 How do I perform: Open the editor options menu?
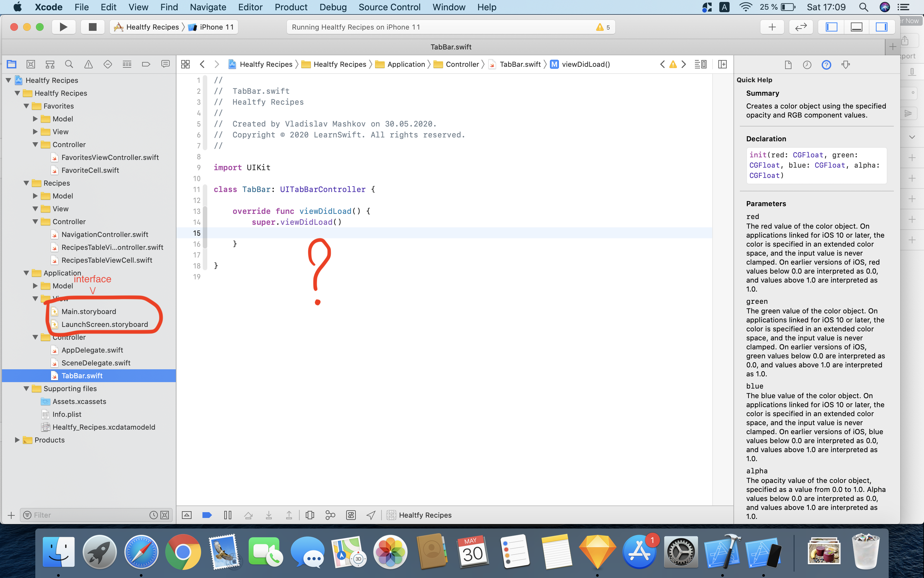(x=700, y=64)
